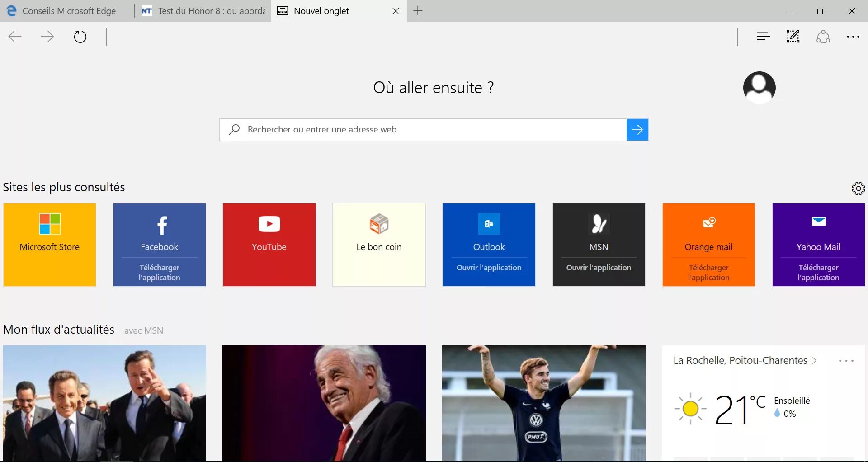Close the Nouvel onglet tab

(396, 11)
